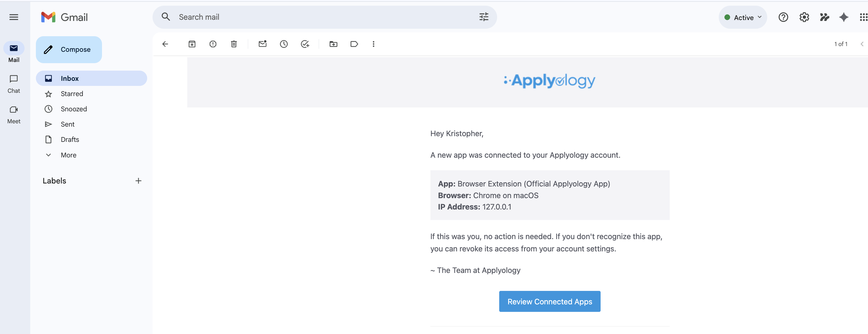Archive the open email

tap(192, 44)
